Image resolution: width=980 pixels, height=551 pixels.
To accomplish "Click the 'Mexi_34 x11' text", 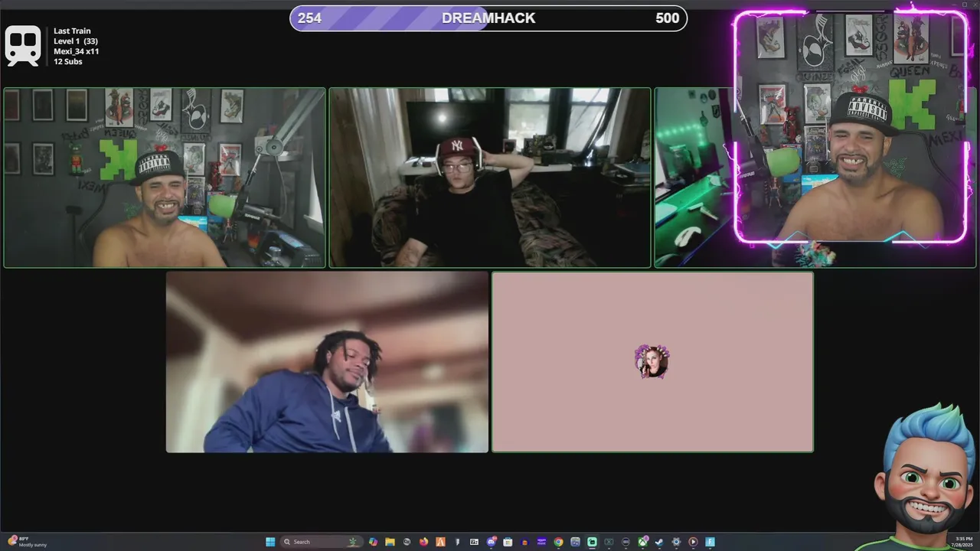I will point(76,51).
